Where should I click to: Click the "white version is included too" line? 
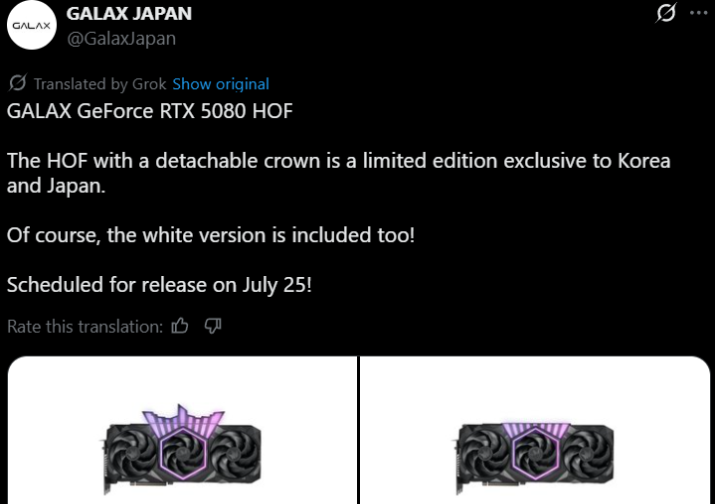211,235
